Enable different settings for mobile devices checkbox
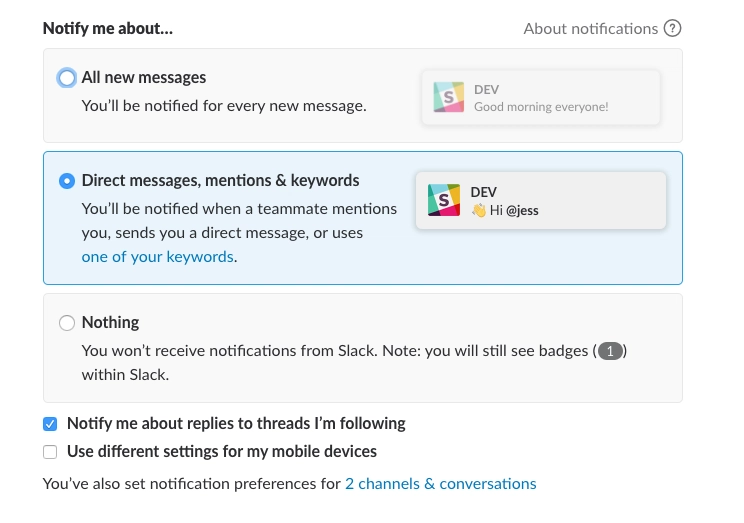Image resolution: width=744 pixels, height=523 pixels. (50, 452)
